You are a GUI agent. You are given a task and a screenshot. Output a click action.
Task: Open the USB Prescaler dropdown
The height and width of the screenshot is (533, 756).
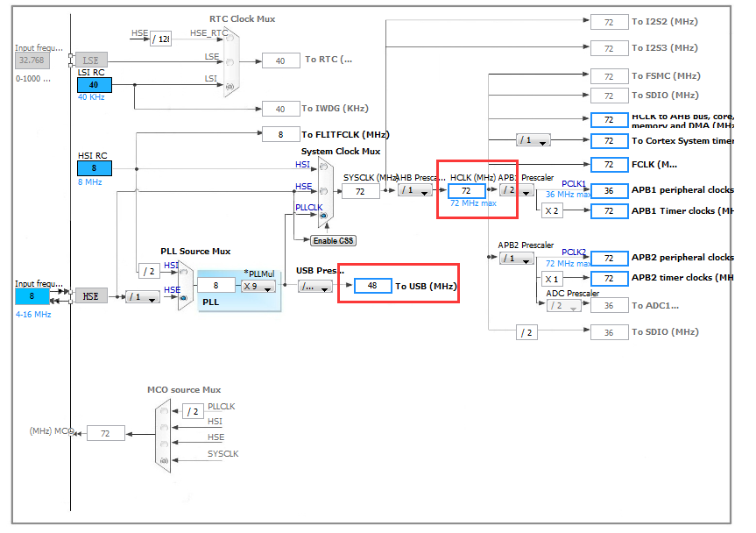coord(314,287)
